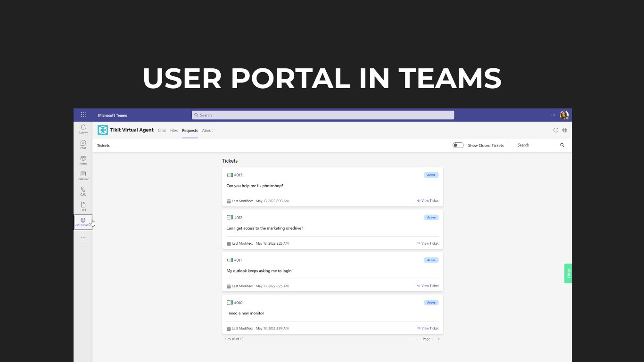
Task: Click the '1 to 10 of 13' count
Action: pos(234,339)
